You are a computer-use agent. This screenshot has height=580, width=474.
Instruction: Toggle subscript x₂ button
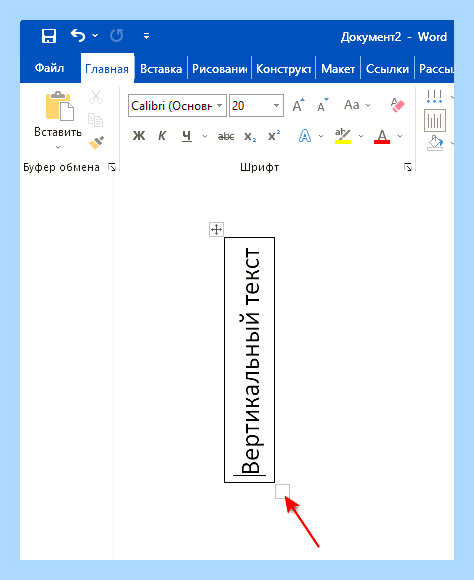pyautogui.click(x=250, y=136)
